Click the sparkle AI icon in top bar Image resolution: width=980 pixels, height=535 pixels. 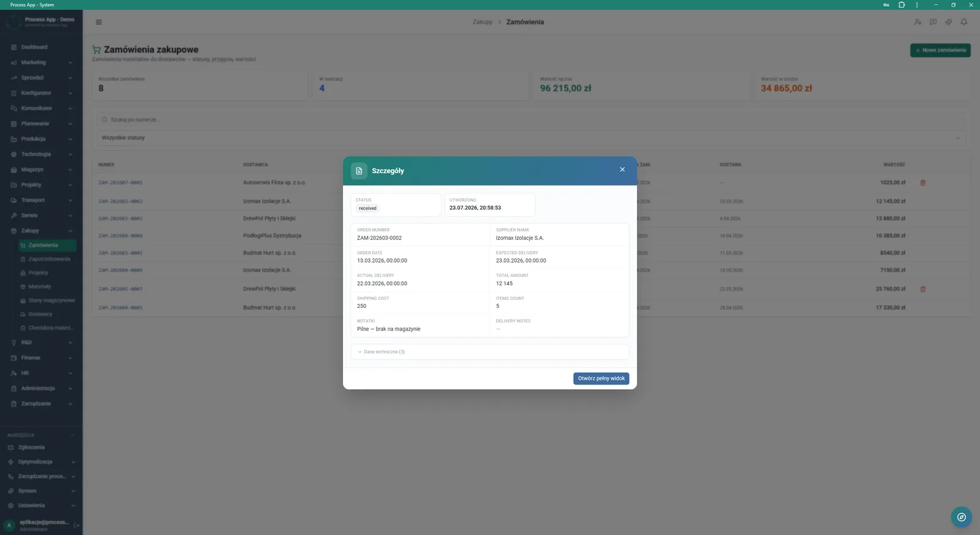tap(948, 22)
